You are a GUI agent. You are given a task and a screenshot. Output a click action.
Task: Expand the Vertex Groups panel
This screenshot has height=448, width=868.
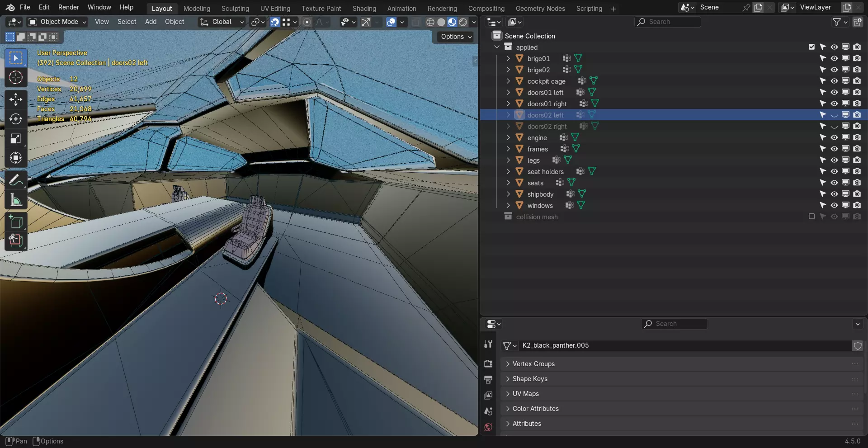click(682, 364)
